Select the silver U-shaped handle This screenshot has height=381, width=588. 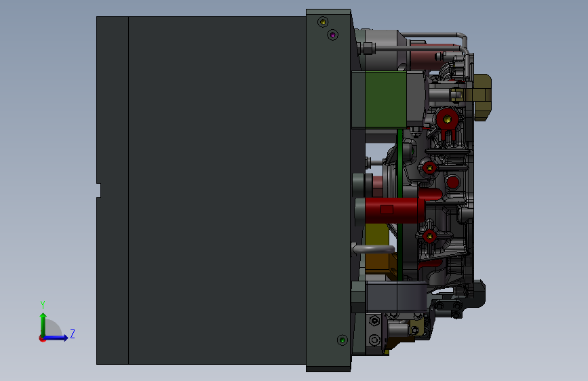click(374, 249)
